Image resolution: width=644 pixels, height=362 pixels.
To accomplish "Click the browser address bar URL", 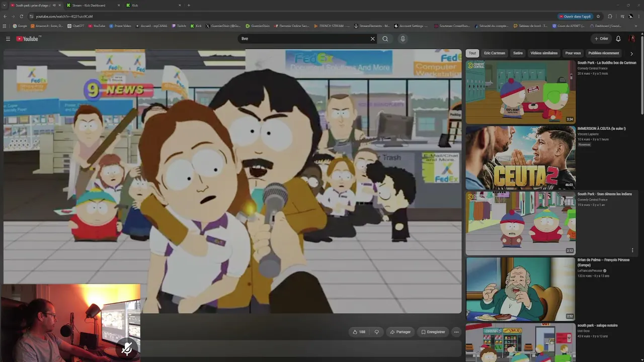I will tap(64, 17).
